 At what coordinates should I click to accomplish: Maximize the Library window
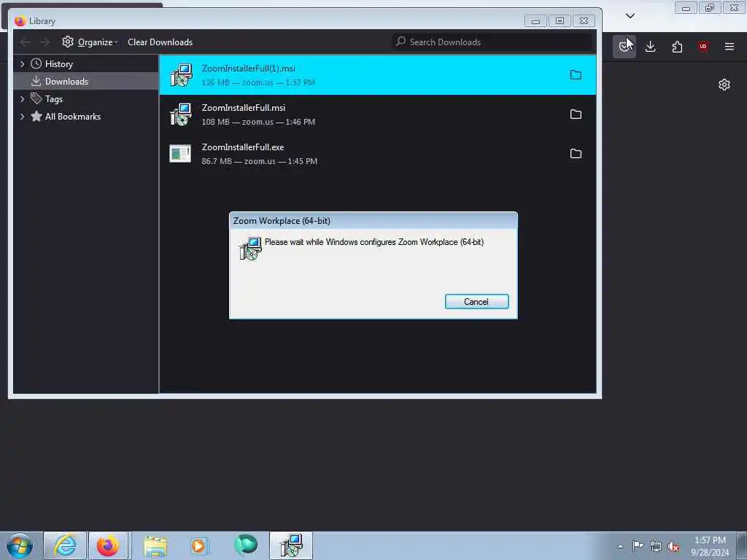pos(560,21)
